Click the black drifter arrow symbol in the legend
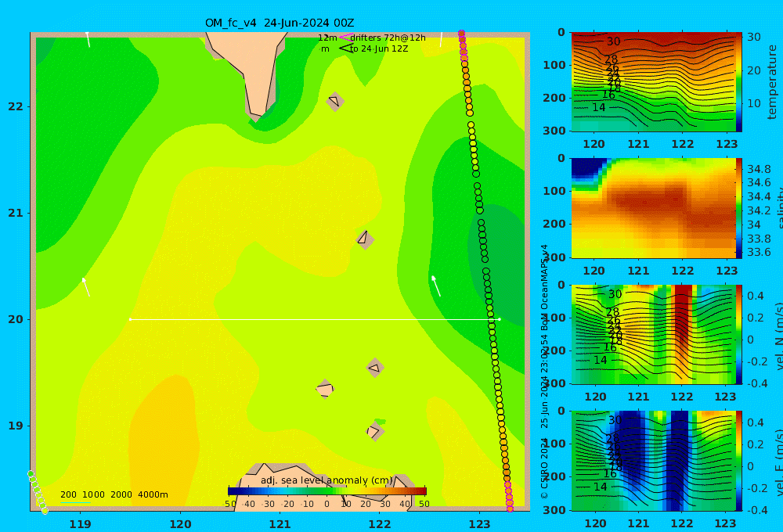The height and width of the screenshot is (532, 783). click(345, 49)
